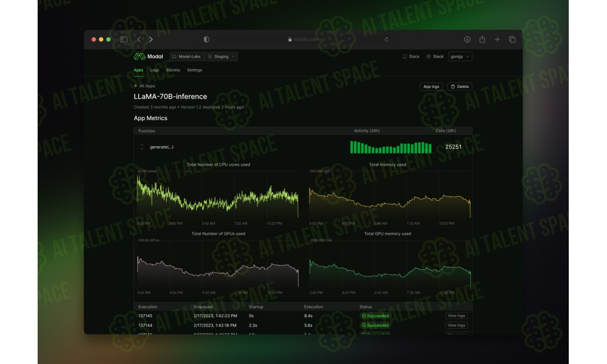Click the Total Number of CPU cores chart
The height and width of the screenshot is (364, 607).
coord(218,195)
